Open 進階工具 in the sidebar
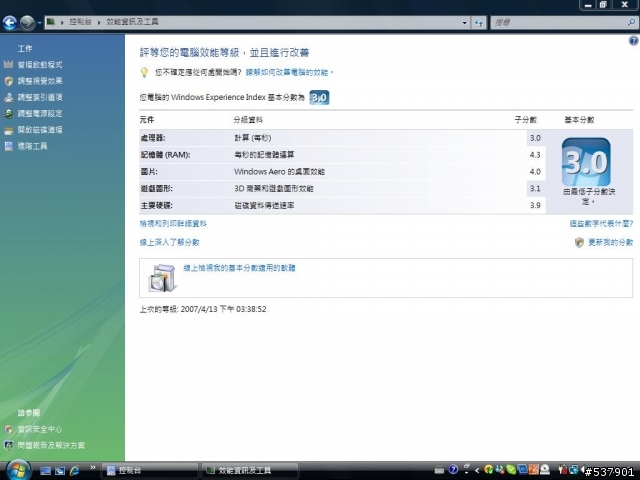The image size is (640, 480). 32,146
